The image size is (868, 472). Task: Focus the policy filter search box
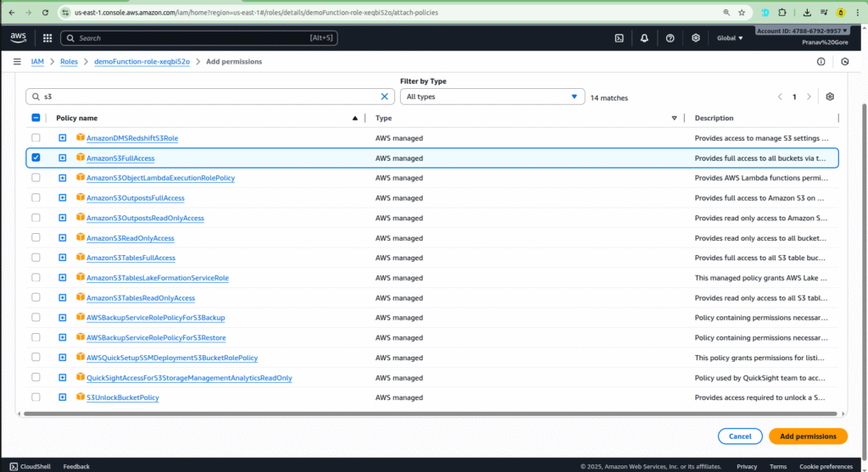210,97
